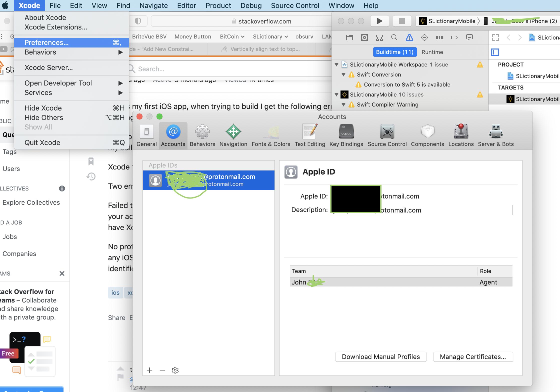Select the protonmail Apple ID row
Screen dimensions: 560x392
tap(209, 180)
